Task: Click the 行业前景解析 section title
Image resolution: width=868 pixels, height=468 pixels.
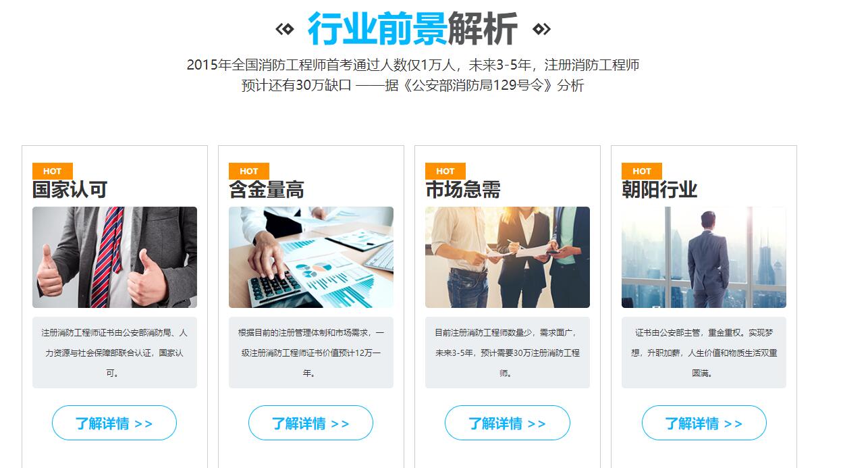Action: pyautogui.click(x=412, y=29)
